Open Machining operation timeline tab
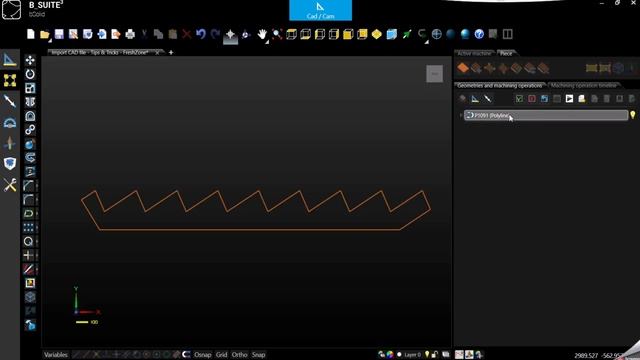This screenshot has width=640, height=360. 584,85
